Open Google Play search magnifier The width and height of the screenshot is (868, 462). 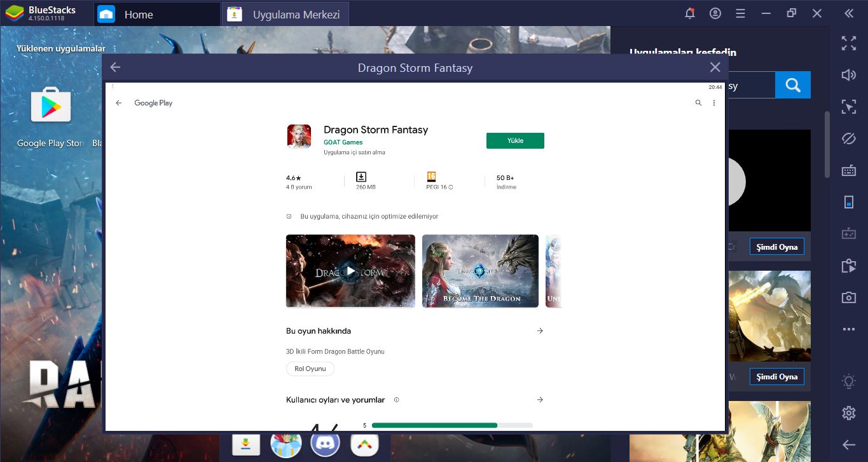[x=698, y=103]
